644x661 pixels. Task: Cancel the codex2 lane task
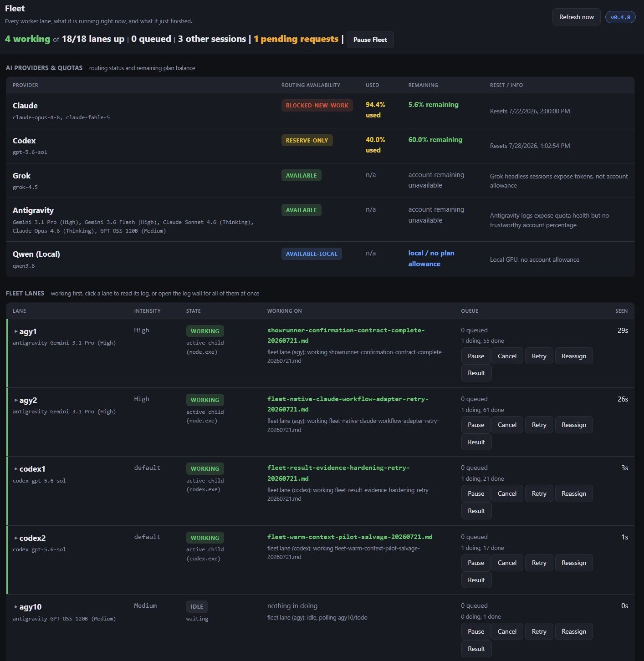507,563
